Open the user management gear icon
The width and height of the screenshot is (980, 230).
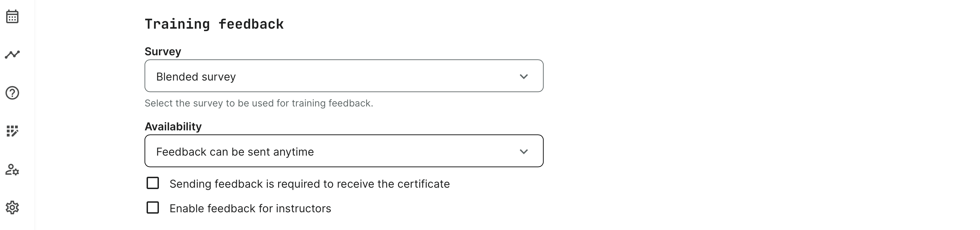12,170
